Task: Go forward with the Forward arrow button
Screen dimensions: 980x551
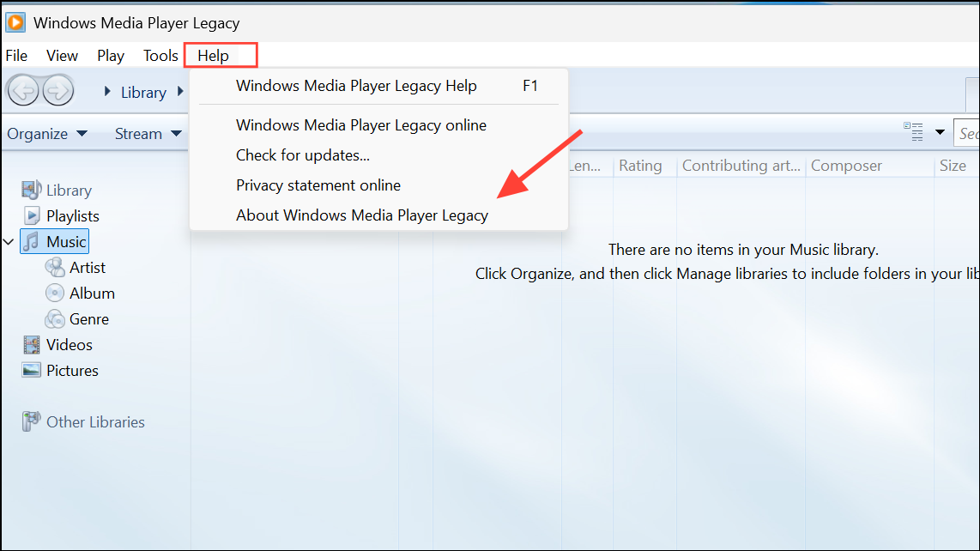Action: (58, 91)
